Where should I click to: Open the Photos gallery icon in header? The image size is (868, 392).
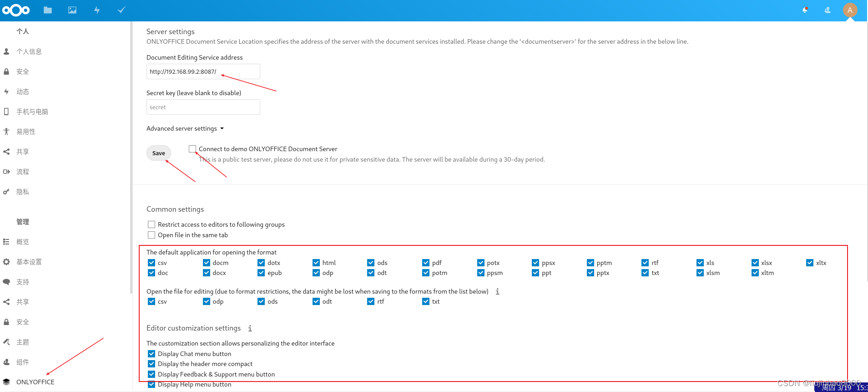[x=72, y=10]
